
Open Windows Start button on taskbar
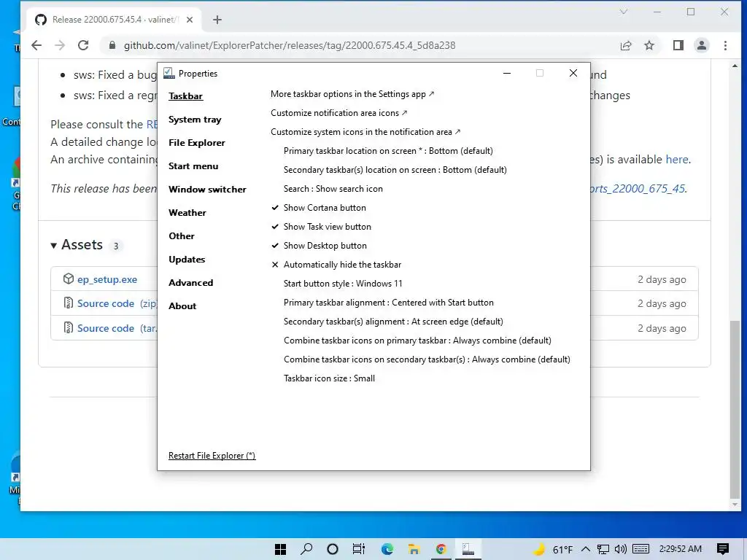pyautogui.click(x=281, y=549)
